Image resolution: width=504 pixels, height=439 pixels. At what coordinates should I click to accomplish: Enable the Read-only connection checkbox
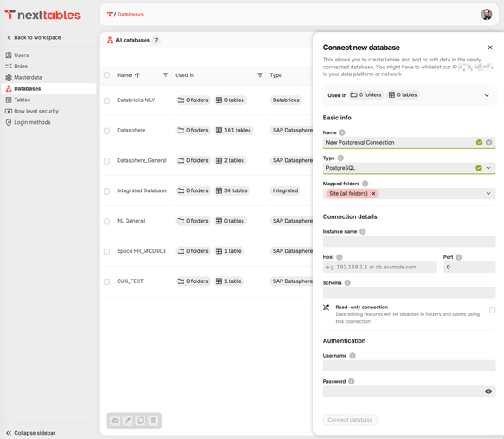pos(492,310)
